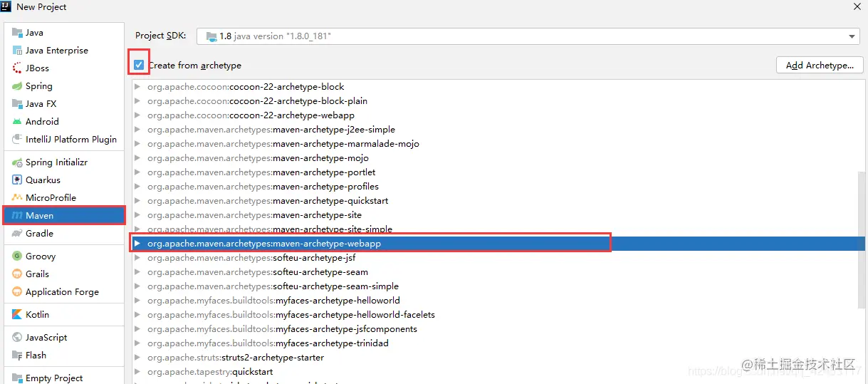
Task: Click the Java FX folder icon
Action: tap(17, 104)
